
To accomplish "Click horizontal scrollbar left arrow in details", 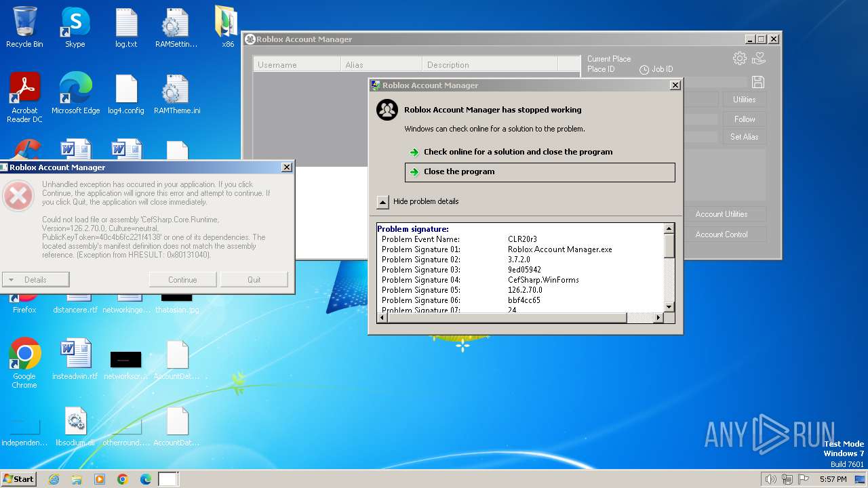I will coord(382,317).
